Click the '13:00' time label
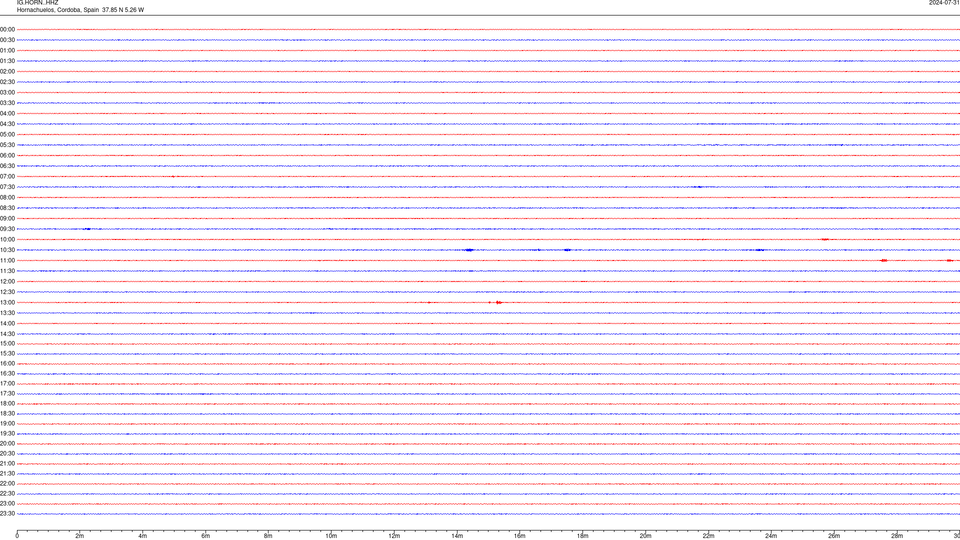The width and height of the screenshot is (960, 540). [7, 302]
